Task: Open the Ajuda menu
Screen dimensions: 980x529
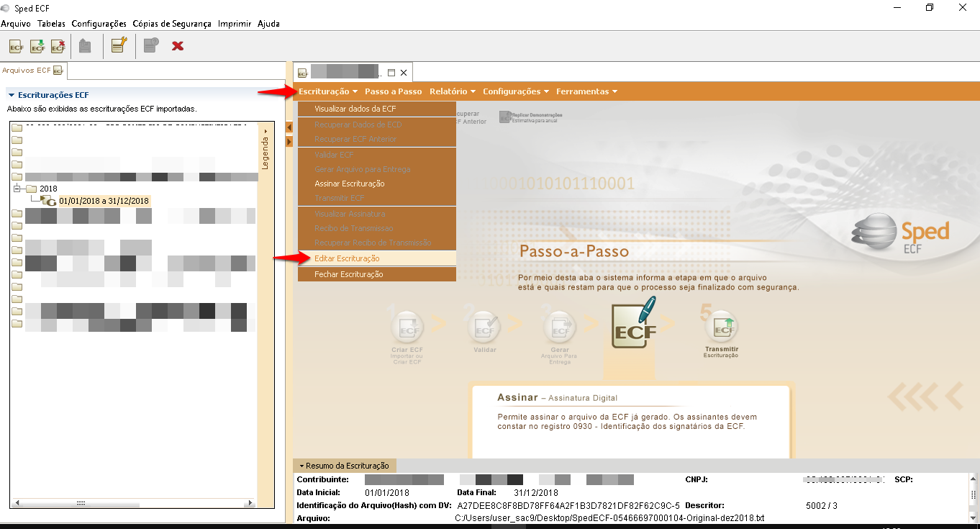Action: [268, 24]
